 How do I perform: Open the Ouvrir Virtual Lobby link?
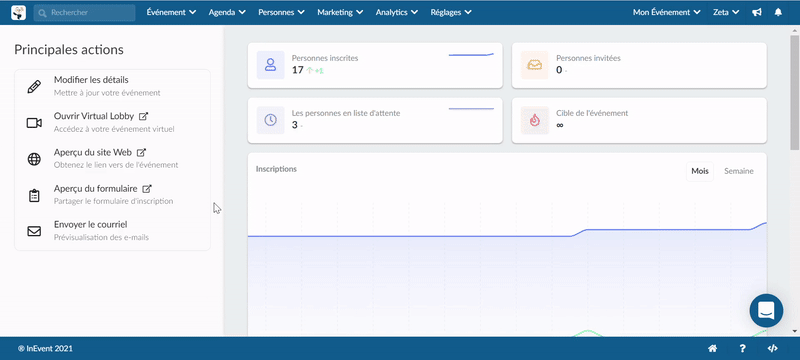coord(94,116)
